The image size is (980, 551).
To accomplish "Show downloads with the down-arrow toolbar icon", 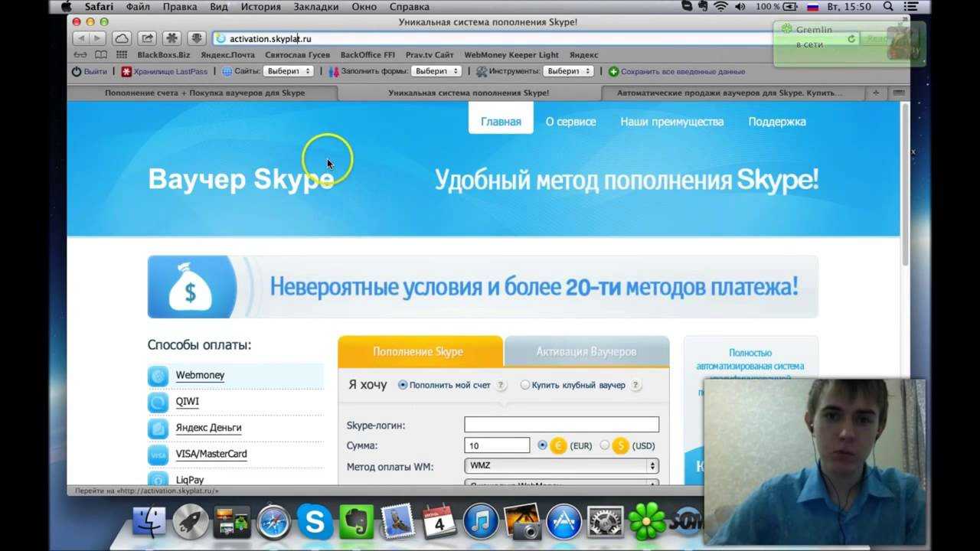I will coord(197,38).
